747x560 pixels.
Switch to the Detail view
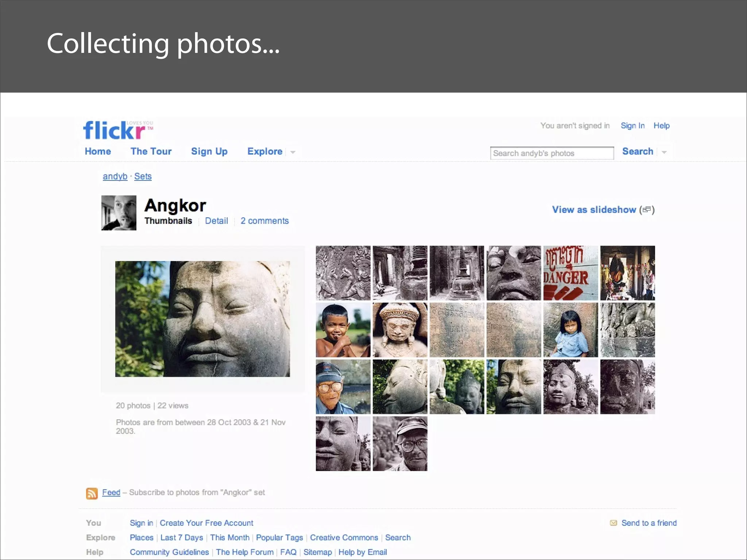(x=216, y=221)
